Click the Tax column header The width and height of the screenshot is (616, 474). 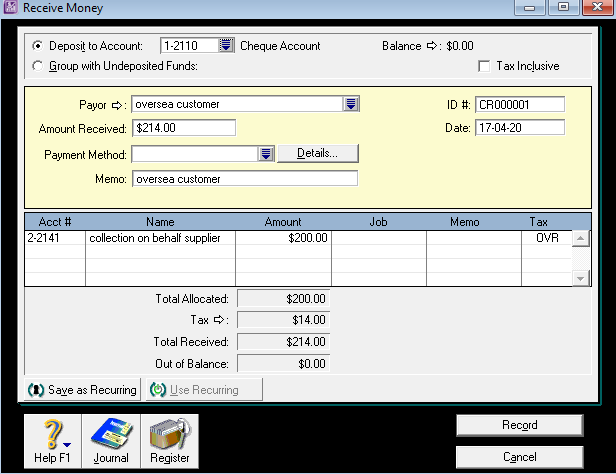pos(539,222)
